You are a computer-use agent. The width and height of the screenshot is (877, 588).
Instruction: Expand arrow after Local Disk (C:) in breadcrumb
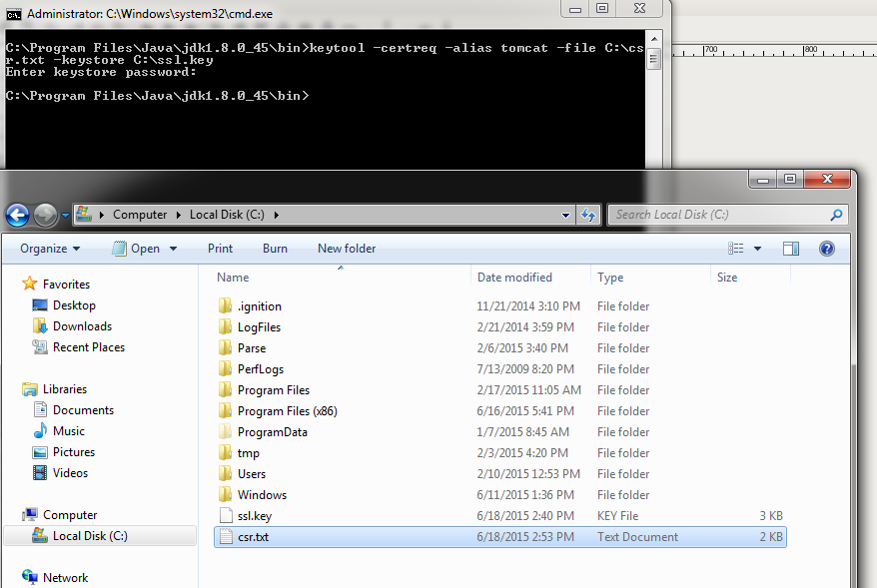[x=277, y=215]
